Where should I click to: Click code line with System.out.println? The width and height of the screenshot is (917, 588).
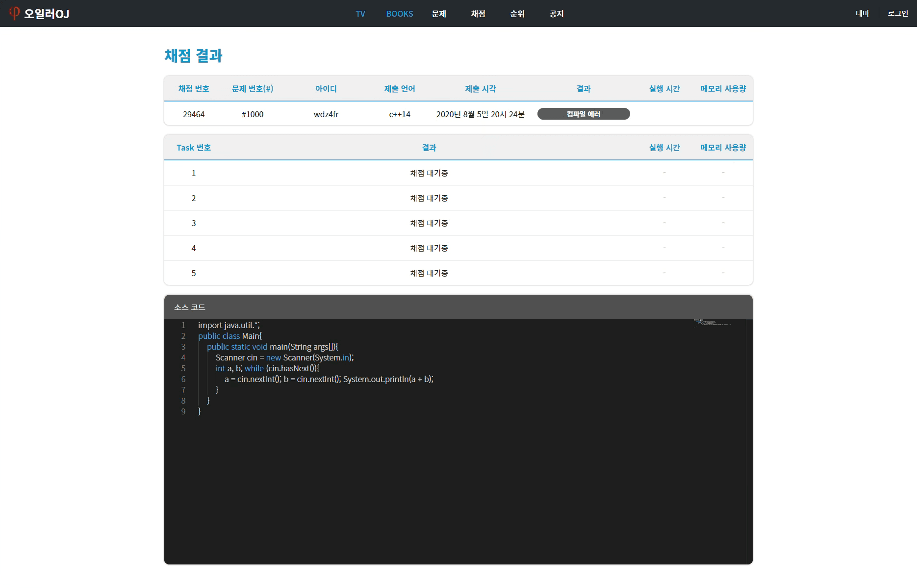(x=329, y=379)
